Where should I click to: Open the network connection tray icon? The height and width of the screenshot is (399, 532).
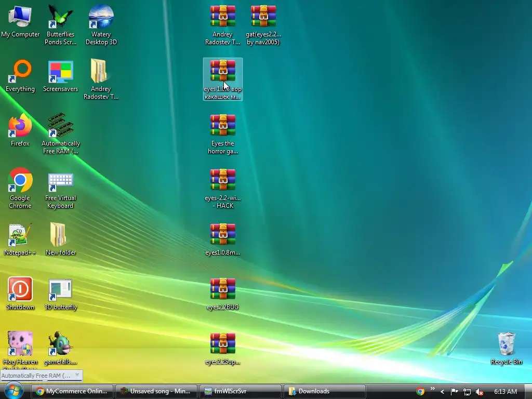pos(467,392)
